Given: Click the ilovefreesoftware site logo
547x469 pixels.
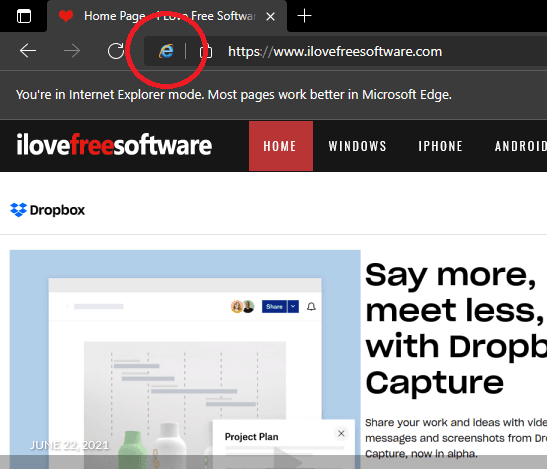Looking at the screenshot, I should [x=114, y=145].
